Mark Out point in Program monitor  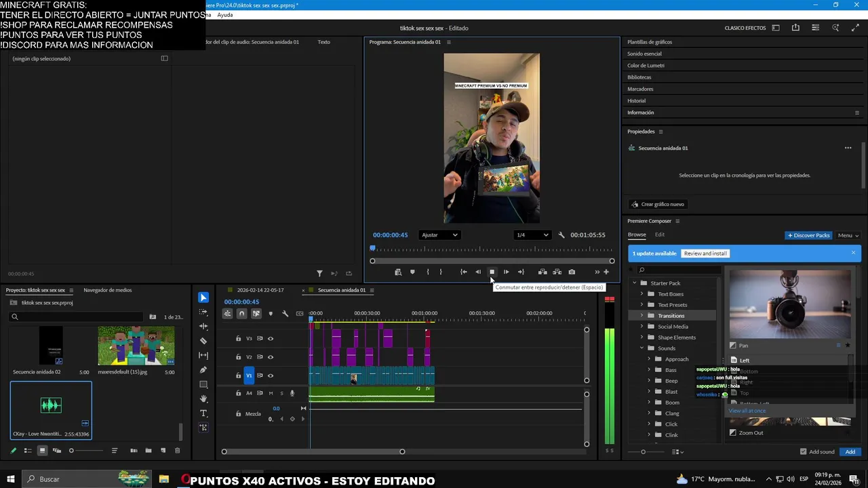(441, 272)
